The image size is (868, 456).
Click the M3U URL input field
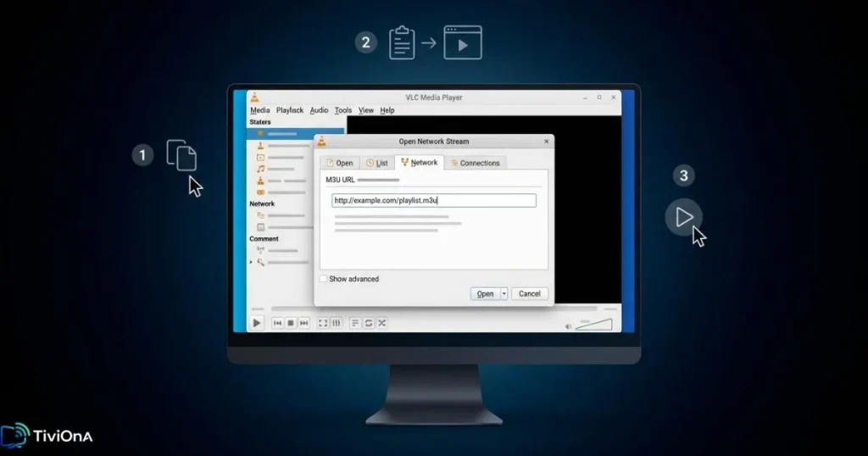[434, 200]
